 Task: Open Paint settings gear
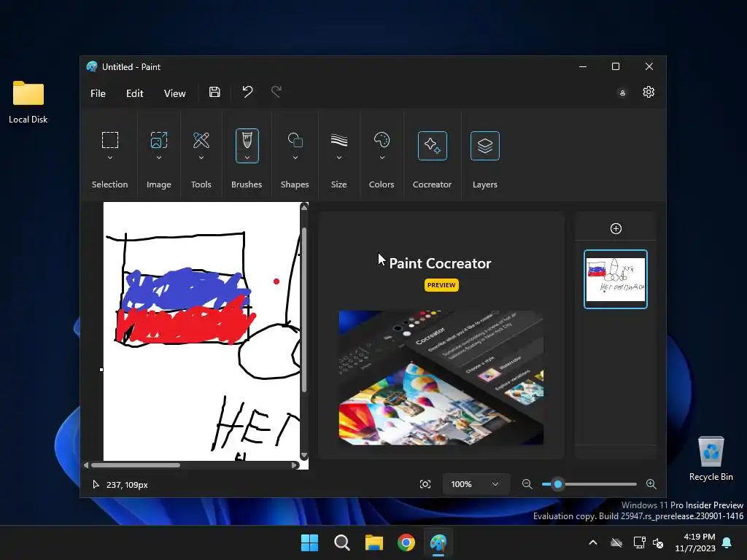649,92
